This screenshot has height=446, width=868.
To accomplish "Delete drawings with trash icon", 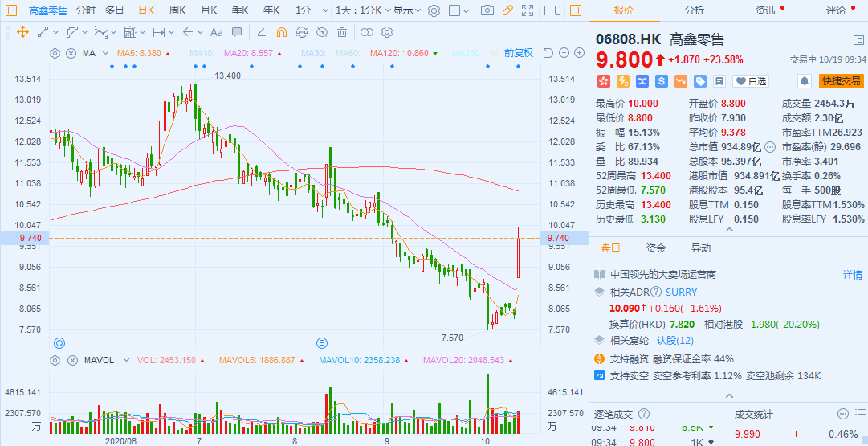I will point(342,32).
